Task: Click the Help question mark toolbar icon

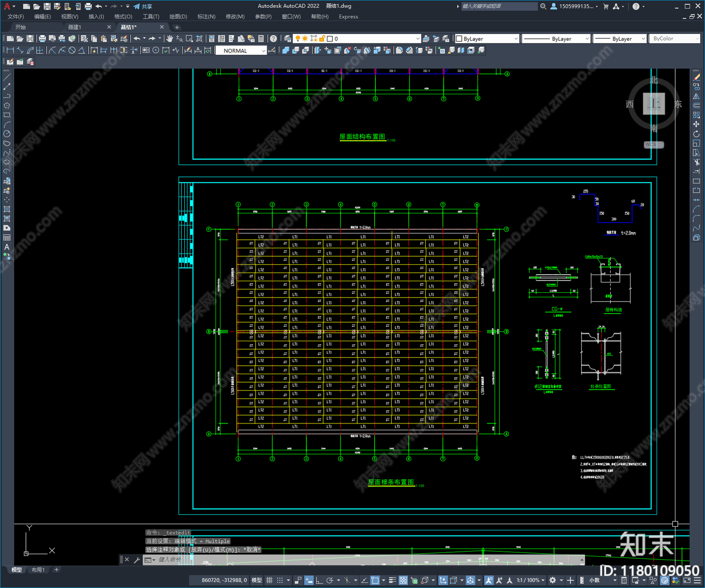Action: (x=274, y=39)
